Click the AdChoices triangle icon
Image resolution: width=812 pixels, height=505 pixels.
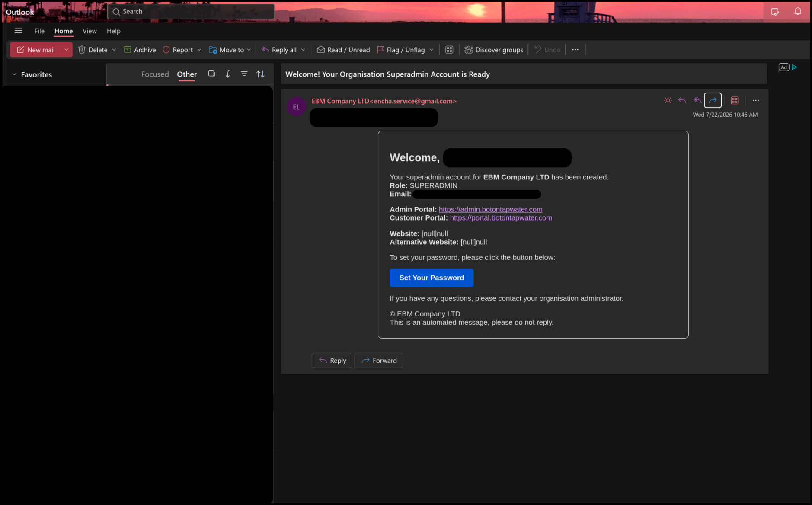pyautogui.click(x=794, y=67)
